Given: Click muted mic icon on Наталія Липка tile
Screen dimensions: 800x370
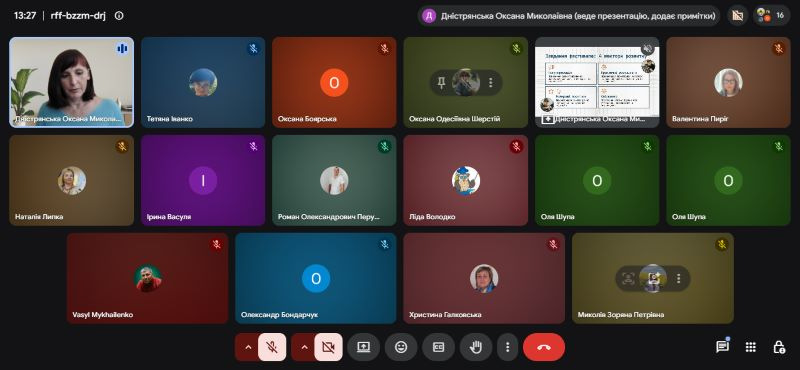Looking at the screenshot, I should (121, 146).
